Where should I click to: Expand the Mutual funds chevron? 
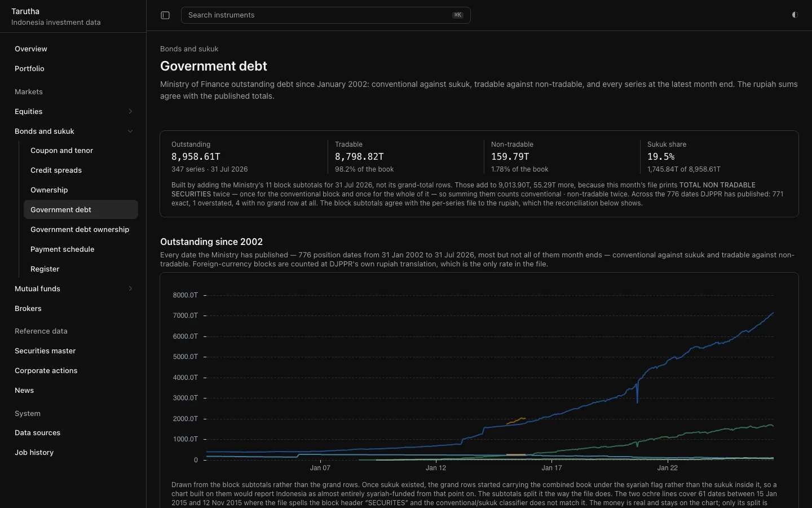(x=130, y=288)
